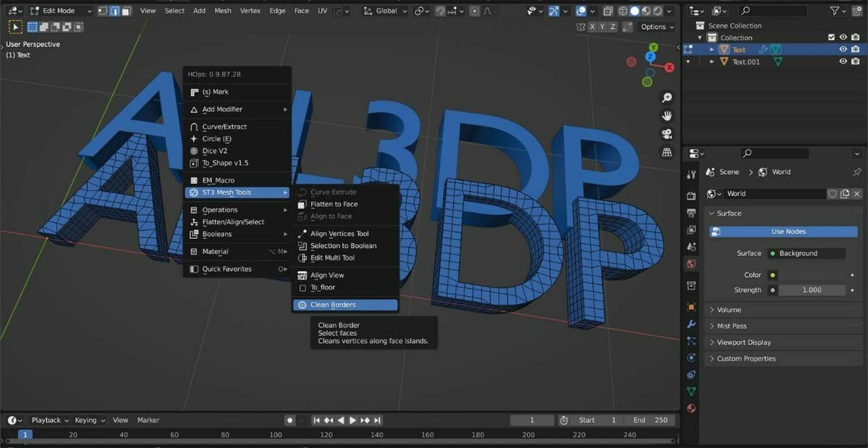Open the Material properties tab icon
Image resolution: width=868 pixels, height=448 pixels.
pos(692,408)
